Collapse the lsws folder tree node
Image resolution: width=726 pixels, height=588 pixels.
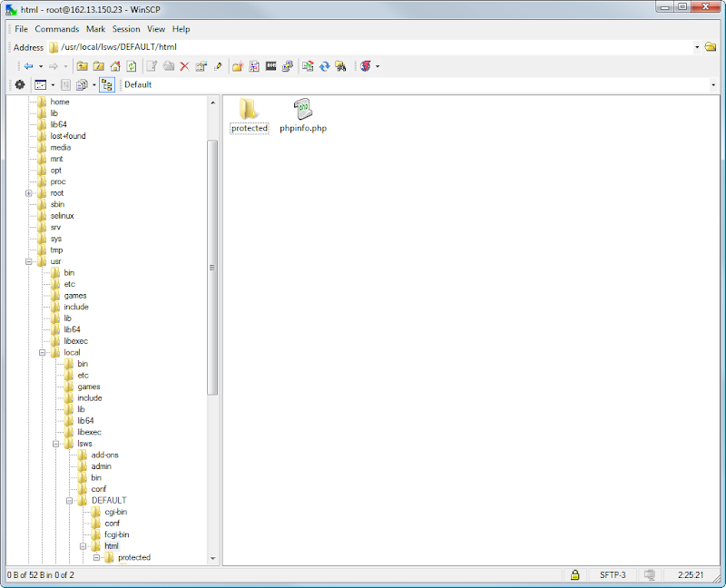pyautogui.click(x=56, y=444)
